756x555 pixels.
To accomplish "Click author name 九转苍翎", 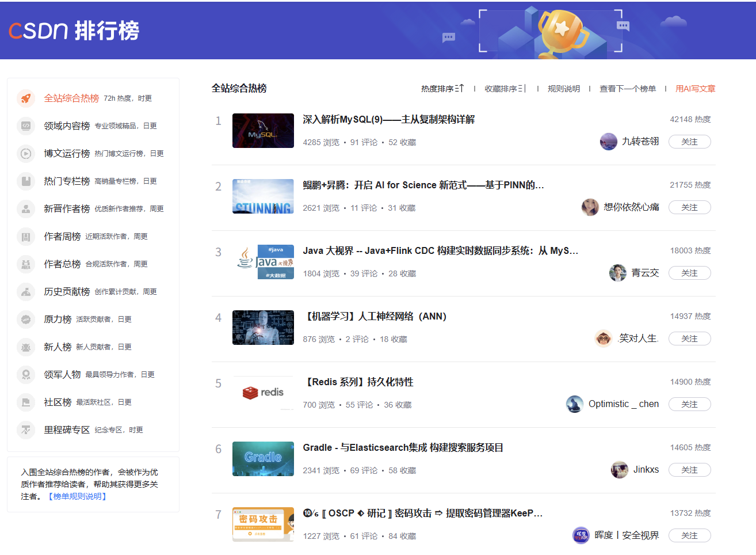I will click(640, 142).
